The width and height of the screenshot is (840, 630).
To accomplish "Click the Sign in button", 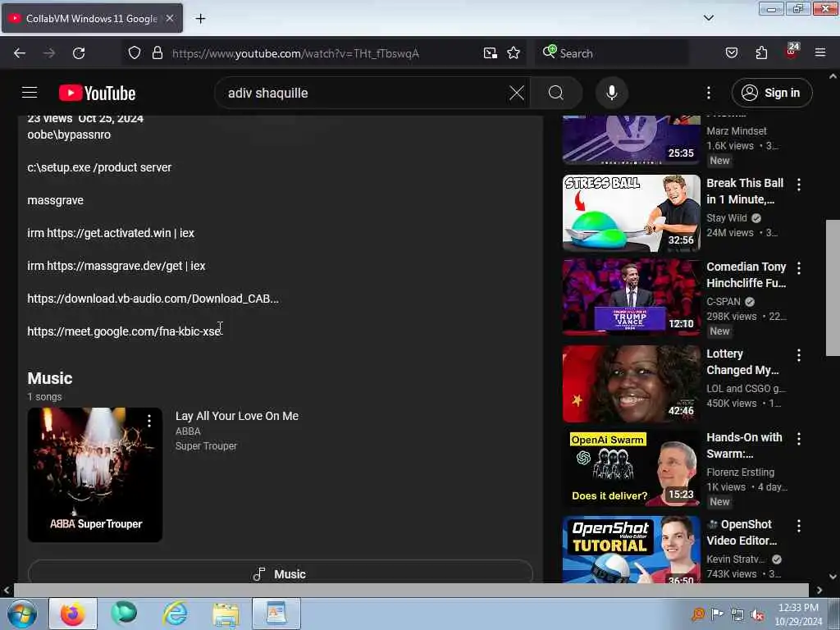I will tap(771, 93).
